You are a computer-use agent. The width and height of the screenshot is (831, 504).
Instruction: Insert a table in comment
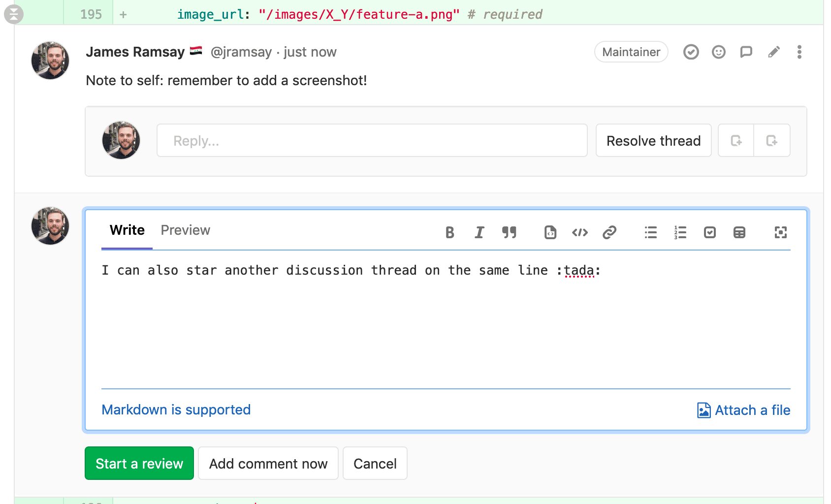tap(739, 232)
